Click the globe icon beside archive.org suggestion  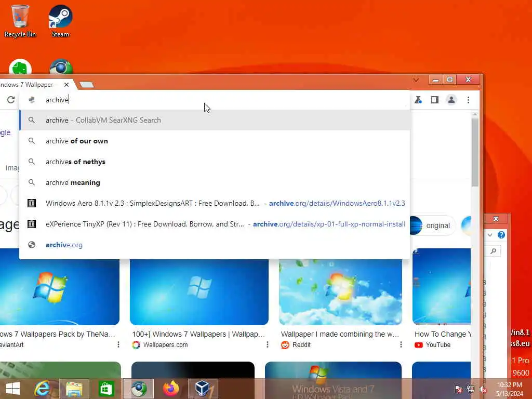coord(32,245)
